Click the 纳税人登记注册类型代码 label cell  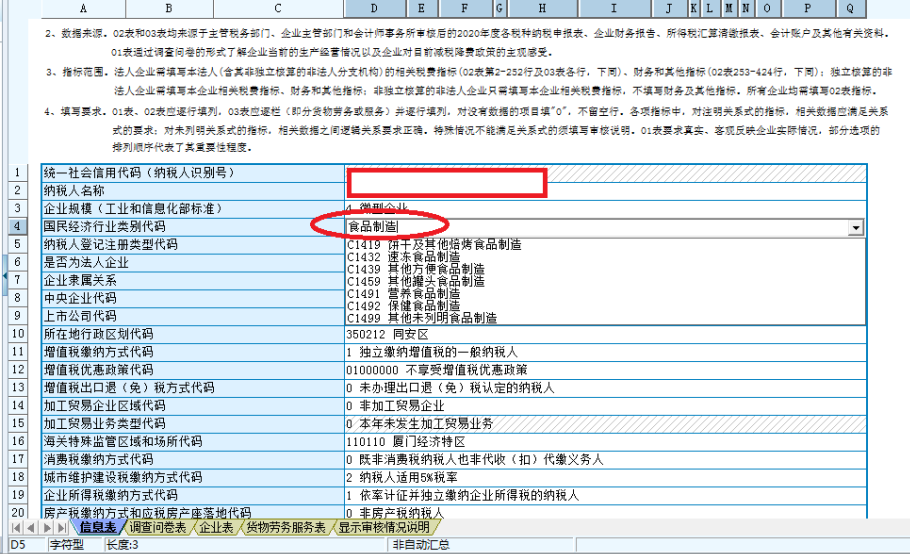(x=193, y=245)
